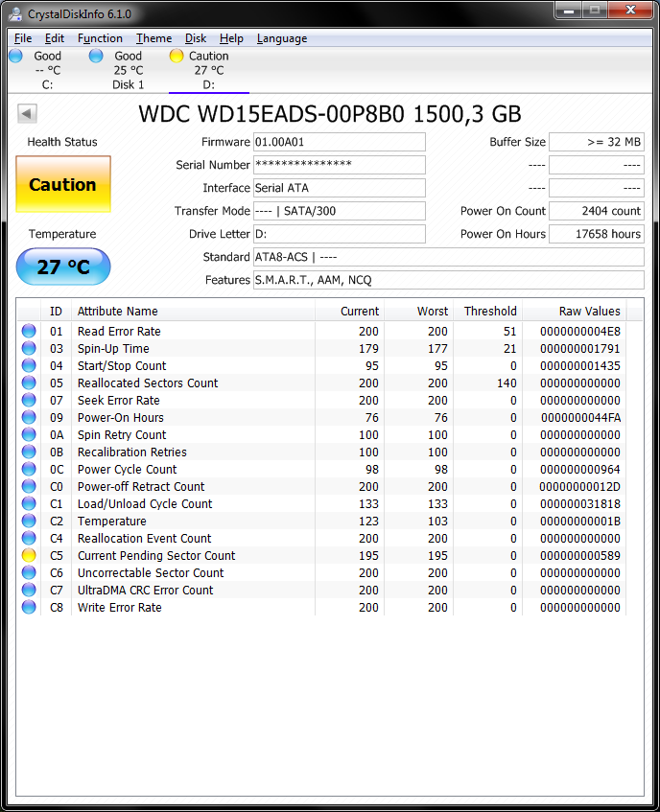This screenshot has width=660, height=812.
Task: Click the previous disk arrow button
Action: click(x=27, y=113)
